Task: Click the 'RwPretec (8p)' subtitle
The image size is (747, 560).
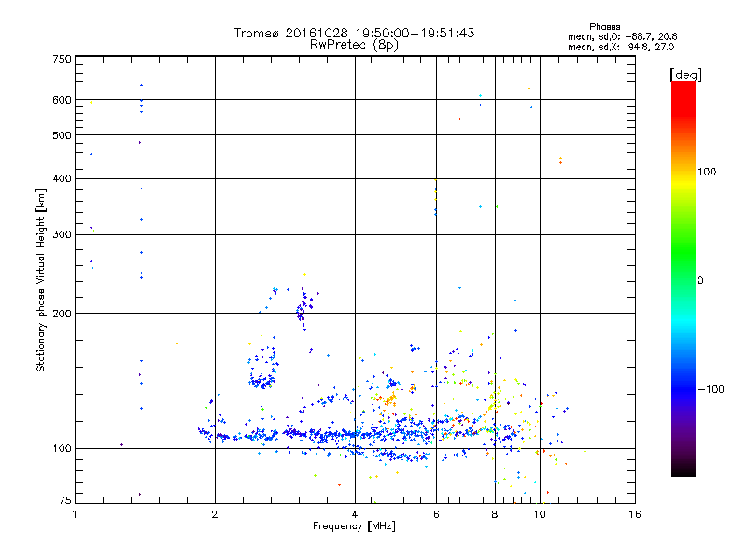Action: point(354,45)
